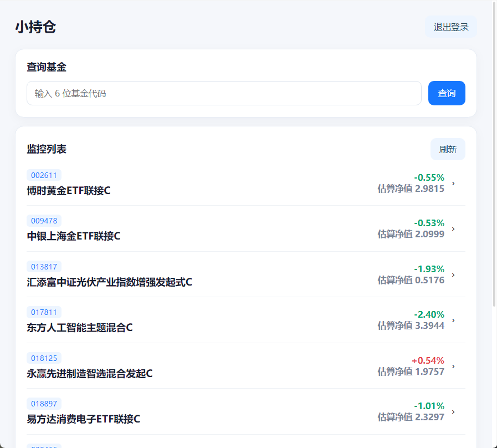Expand chevron for 永赢先进制造智选混合发起C
Viewport: 497px width, 448px height.
pyautogui.click(x=453, y=366)
